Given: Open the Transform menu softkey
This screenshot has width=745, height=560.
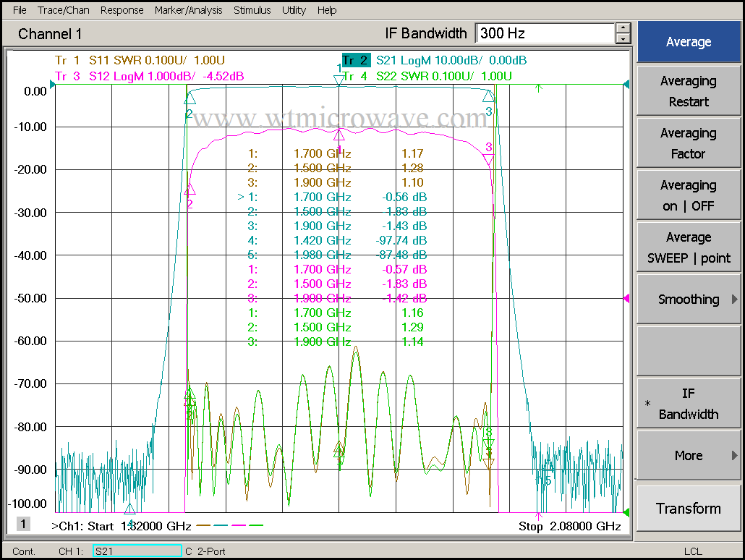Looking at the screenshot, I should click(x=688, y=508).
